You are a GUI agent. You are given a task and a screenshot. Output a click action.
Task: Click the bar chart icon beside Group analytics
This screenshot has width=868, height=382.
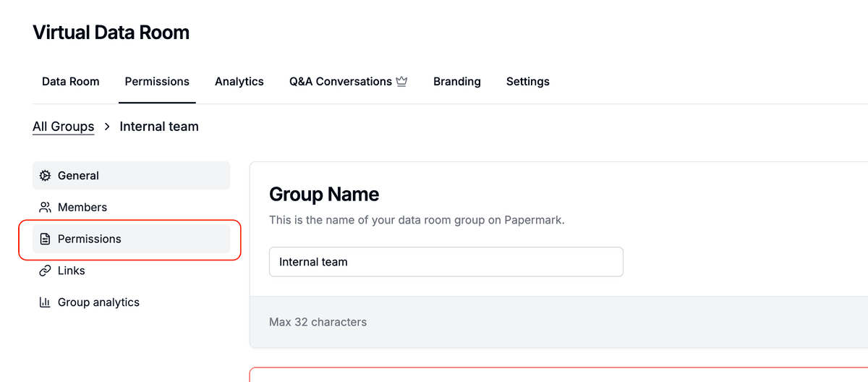[45, 302]
